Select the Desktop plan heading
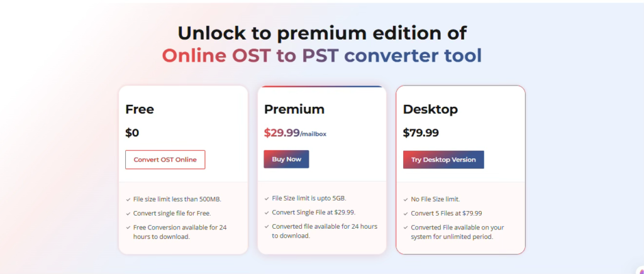The width and height of the screenshot is (644, 274). (x=430, y=109)
